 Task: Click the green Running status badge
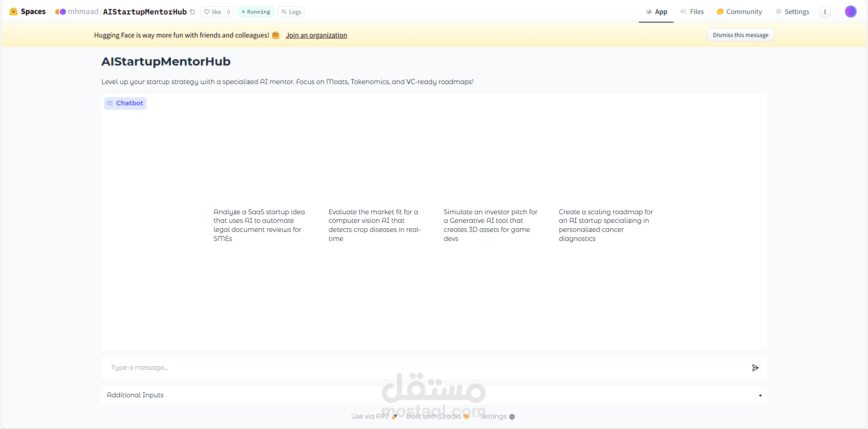tap(255, 11)
